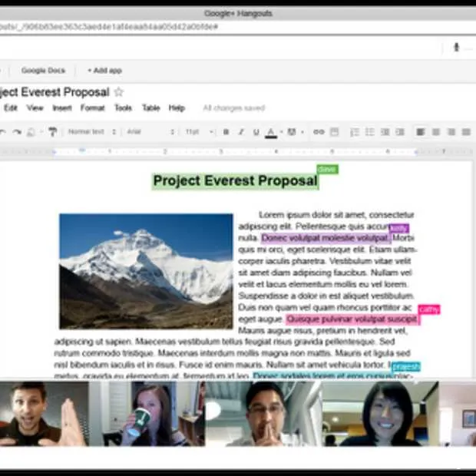The width and height of the screenshot is (476, 476).
Task: Expand the text color dropdown arrow
Action: click(x=282, y=132)
